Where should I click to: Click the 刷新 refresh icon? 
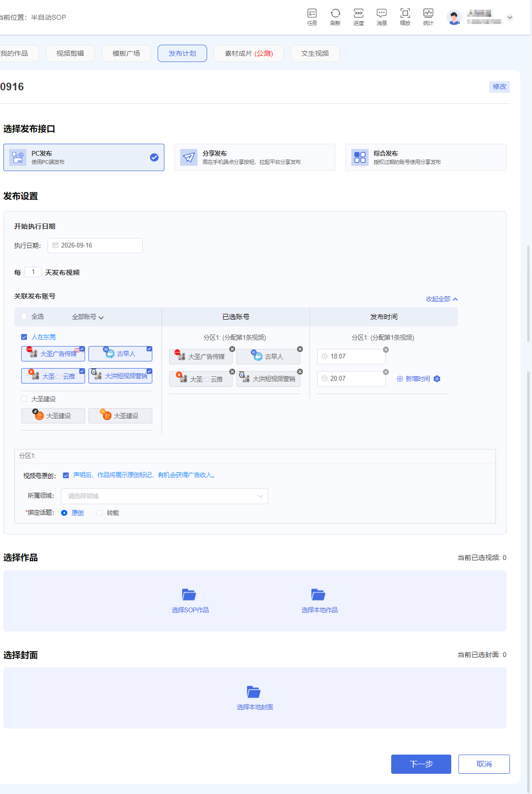(x=335, y=17)
